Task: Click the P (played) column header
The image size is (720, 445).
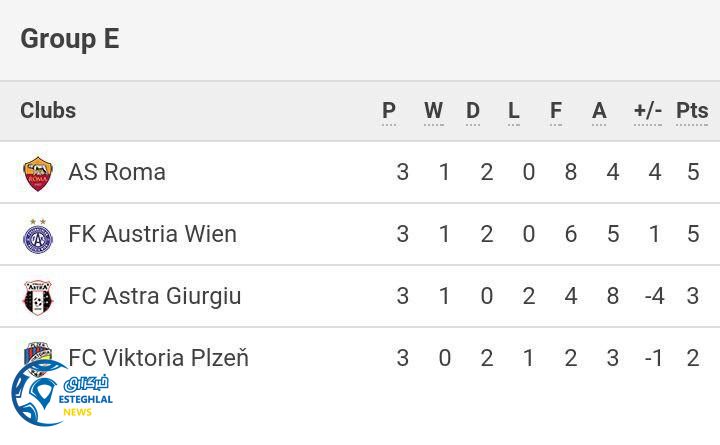Action: pyautogui.click(x=389, y=111)
